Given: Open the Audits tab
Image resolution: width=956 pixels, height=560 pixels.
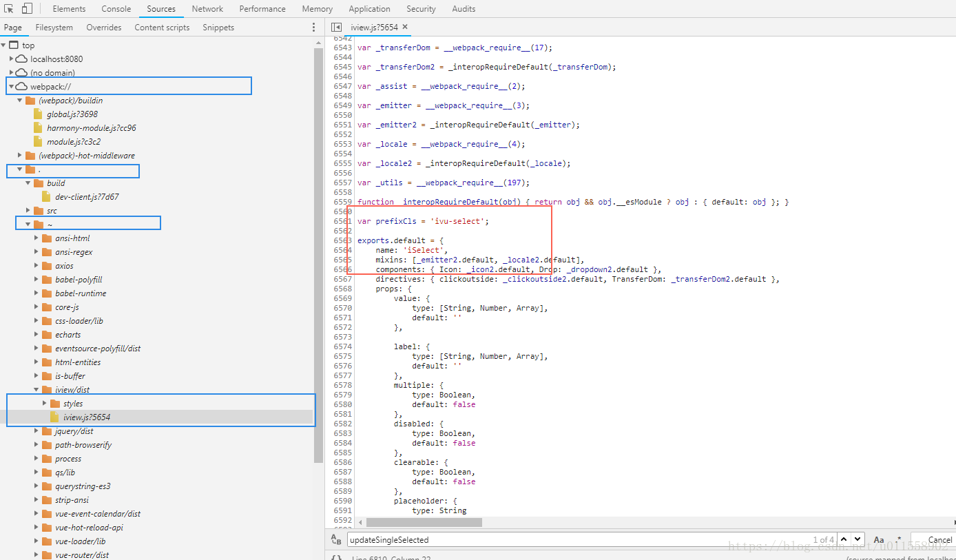Looking at the screenshot, I should click(x=464, y=9).
